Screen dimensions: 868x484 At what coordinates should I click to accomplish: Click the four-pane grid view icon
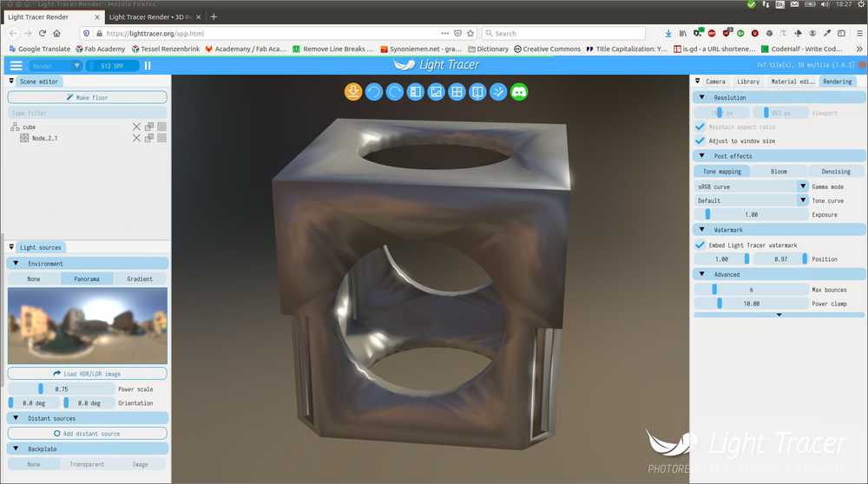(x=457, y=92)
